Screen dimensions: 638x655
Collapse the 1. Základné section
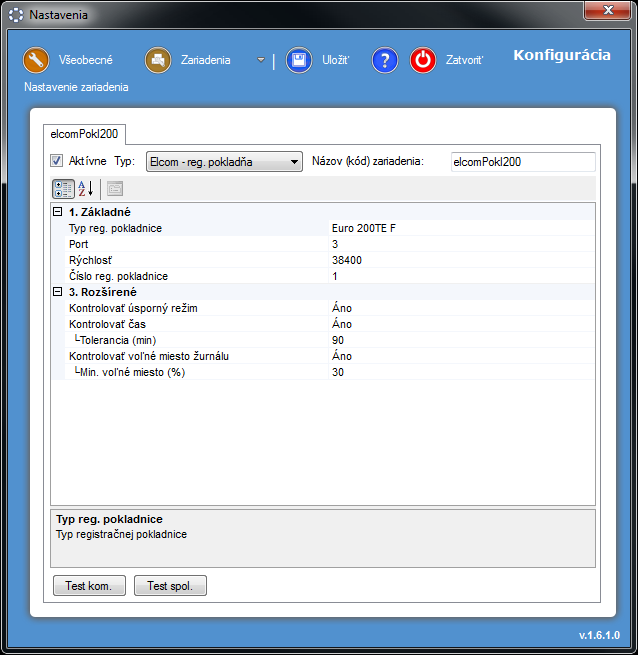[x=58, y=212]
